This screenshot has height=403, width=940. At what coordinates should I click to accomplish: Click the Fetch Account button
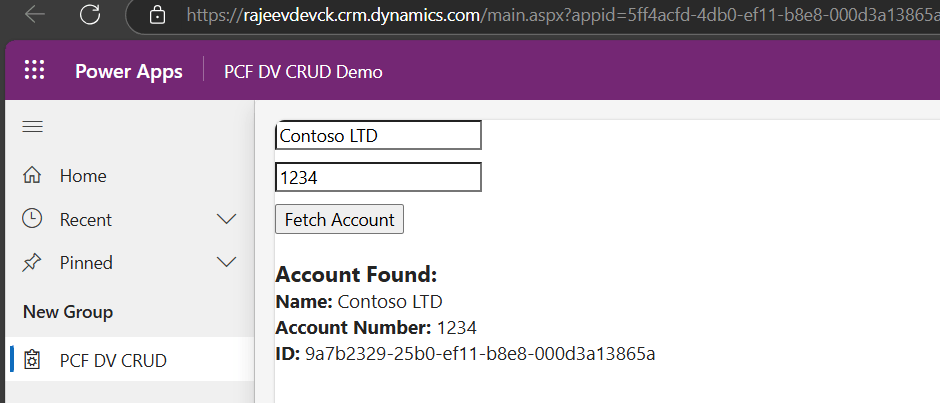(339, 219)
